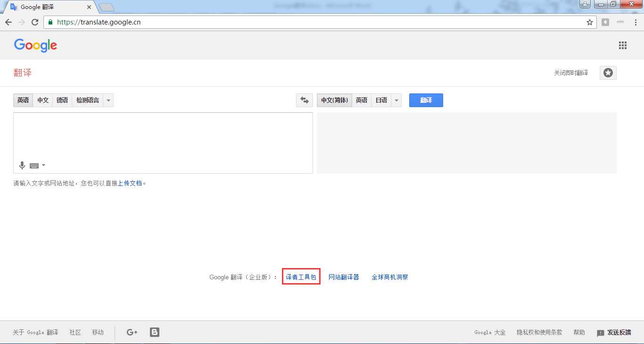The width and height of the screenshot is (644, 344).
Task: Open 全球商机洞察 link
Action: coord(390,277)
